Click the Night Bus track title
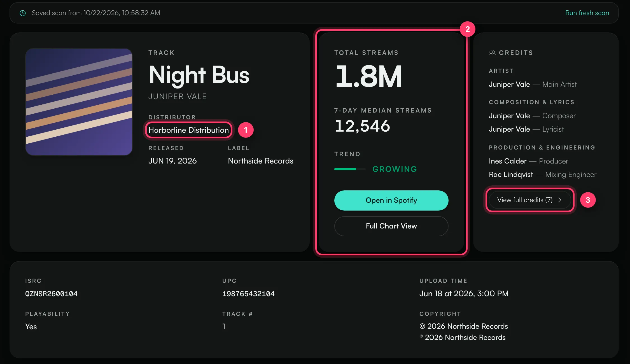Viewport: 630px width, 364px height. (x=199, y=75)
